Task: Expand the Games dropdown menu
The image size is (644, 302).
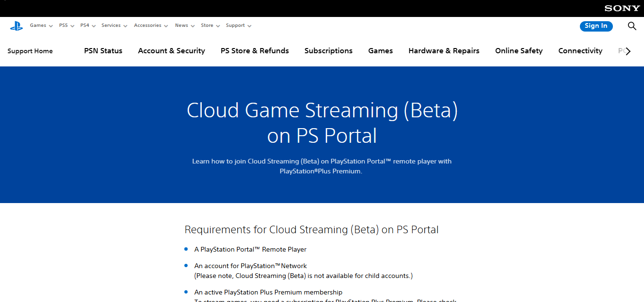Action: tap(41, 25)
